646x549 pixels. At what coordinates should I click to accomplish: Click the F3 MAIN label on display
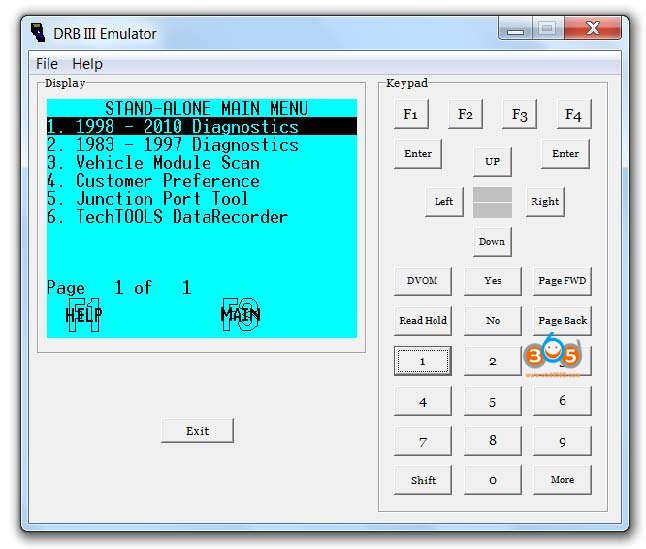click(241, 315)
